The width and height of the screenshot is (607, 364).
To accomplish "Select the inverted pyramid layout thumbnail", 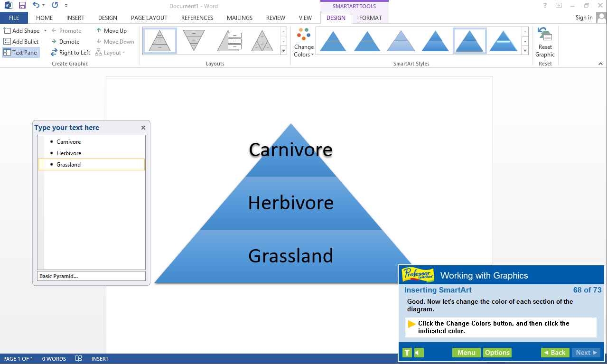I will click(x=194, y=40).
